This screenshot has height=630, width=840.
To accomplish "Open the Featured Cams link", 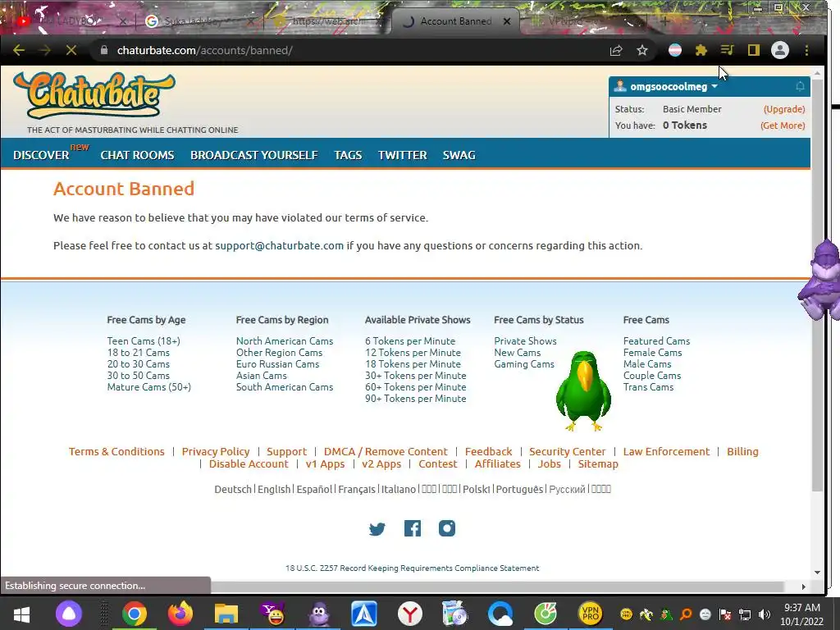I will pos(656,341).
